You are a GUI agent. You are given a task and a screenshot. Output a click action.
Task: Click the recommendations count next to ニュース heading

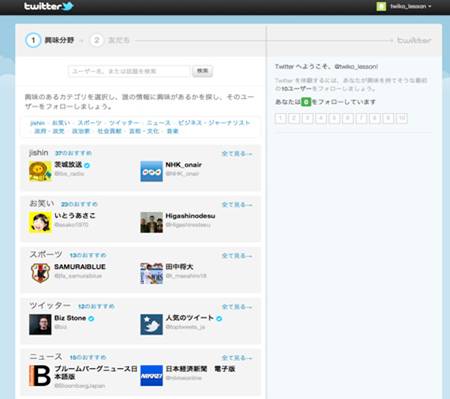point(88,357)
